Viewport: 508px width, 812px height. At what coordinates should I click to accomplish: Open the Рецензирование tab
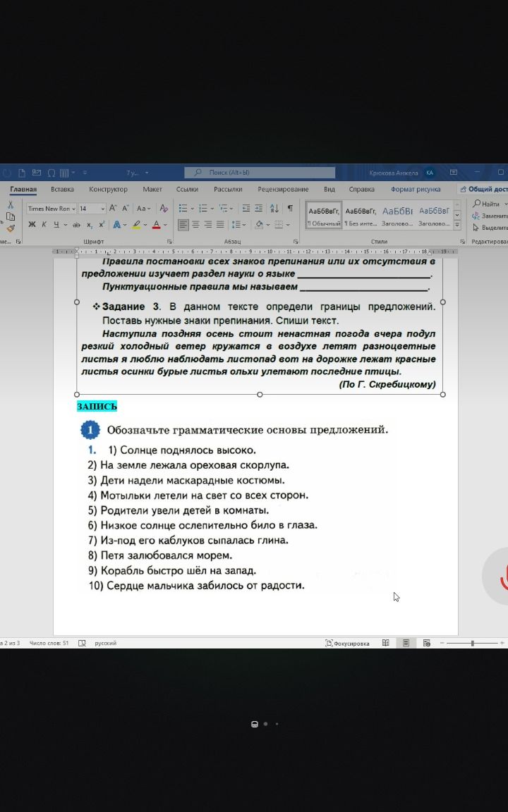point(283,189)
